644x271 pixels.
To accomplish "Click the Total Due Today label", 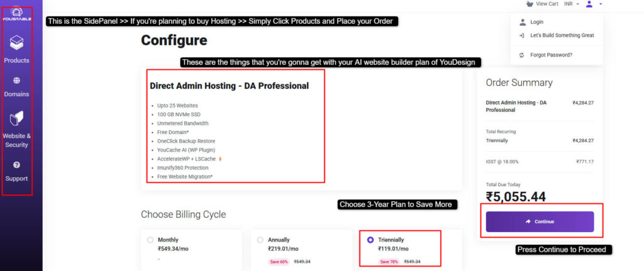I will point(502,185).
